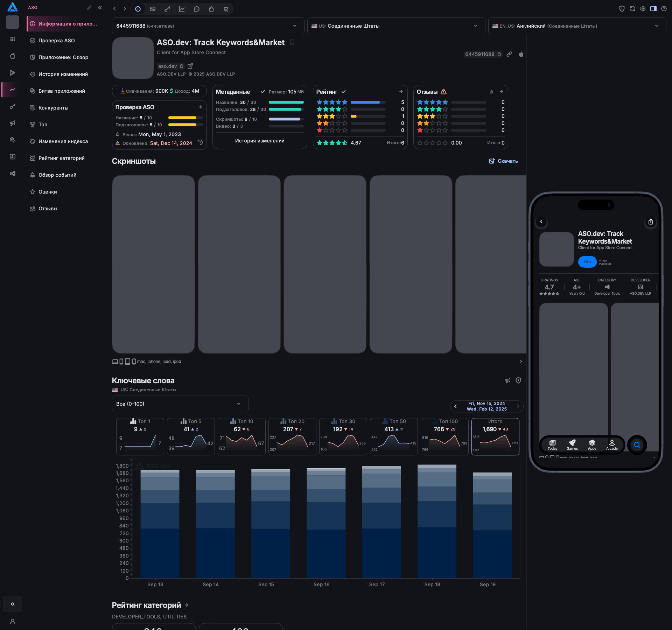This screenshot has height=630, width=672.
Task: Toggle the Топ 10 keyword card
Action: (x=241, y=436)
